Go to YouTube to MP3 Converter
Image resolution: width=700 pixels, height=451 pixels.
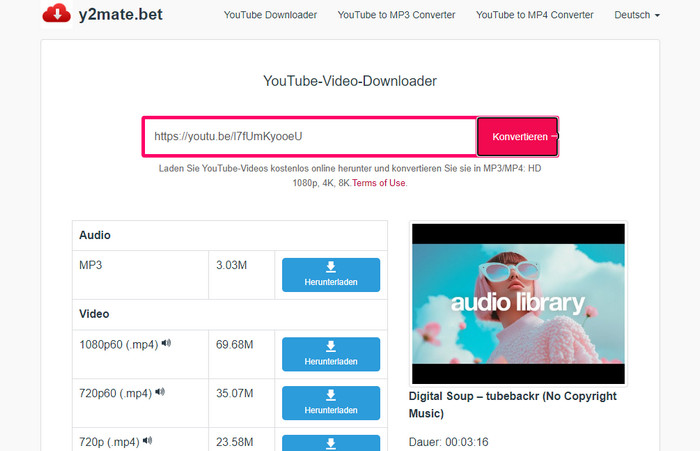pos(396,16)
